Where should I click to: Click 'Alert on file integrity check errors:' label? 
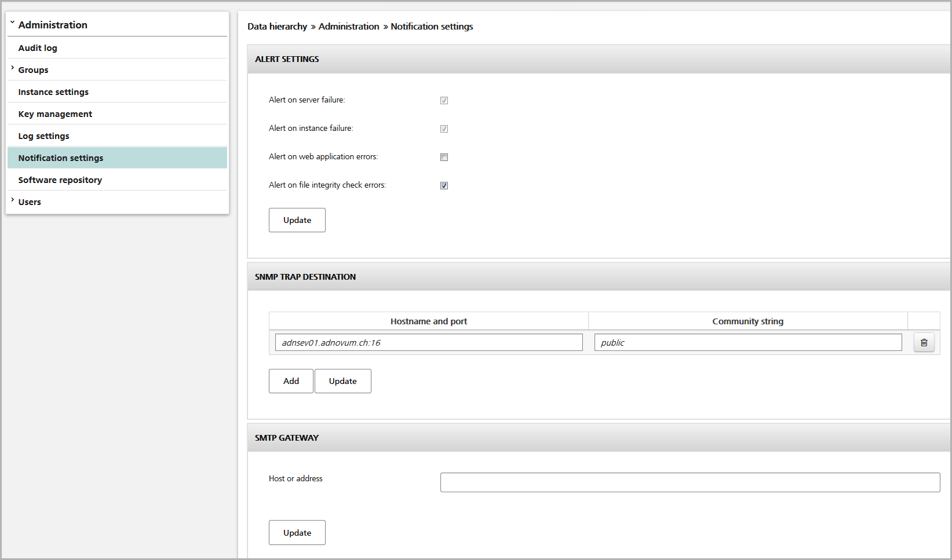tap(327, 185)
